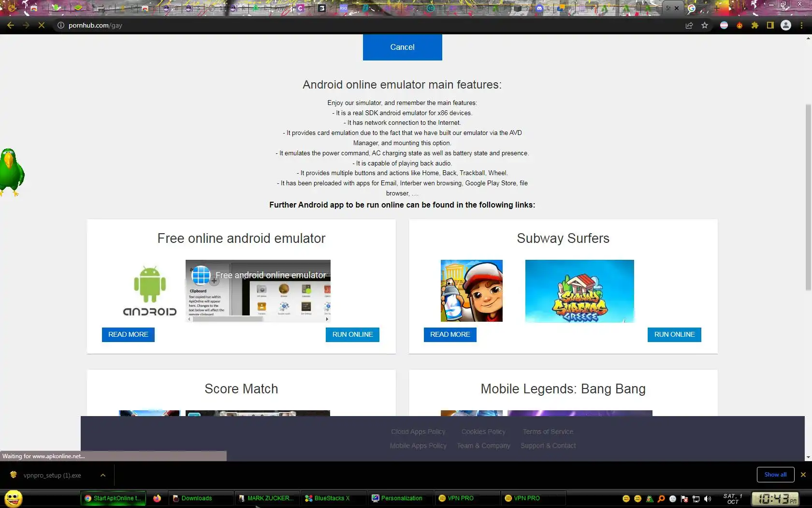812x508 pixels.
Task: Share this page icon in address bar
Action: click(x=689, y=25)
